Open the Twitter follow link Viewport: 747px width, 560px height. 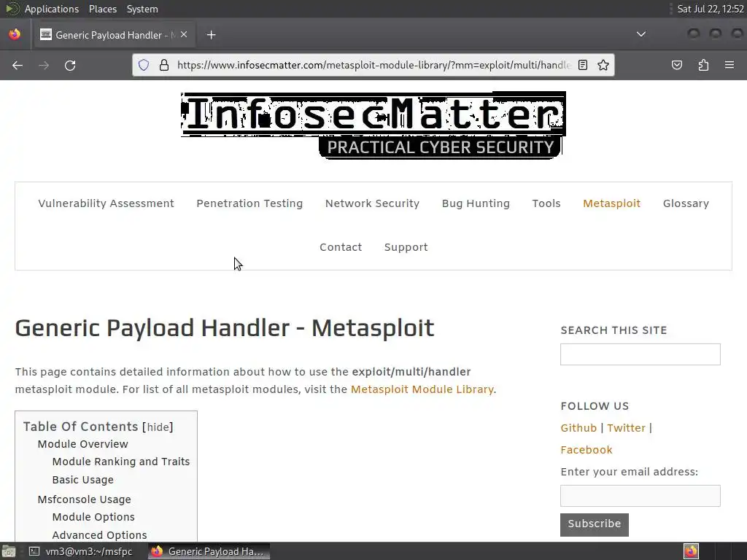(626, 427)
